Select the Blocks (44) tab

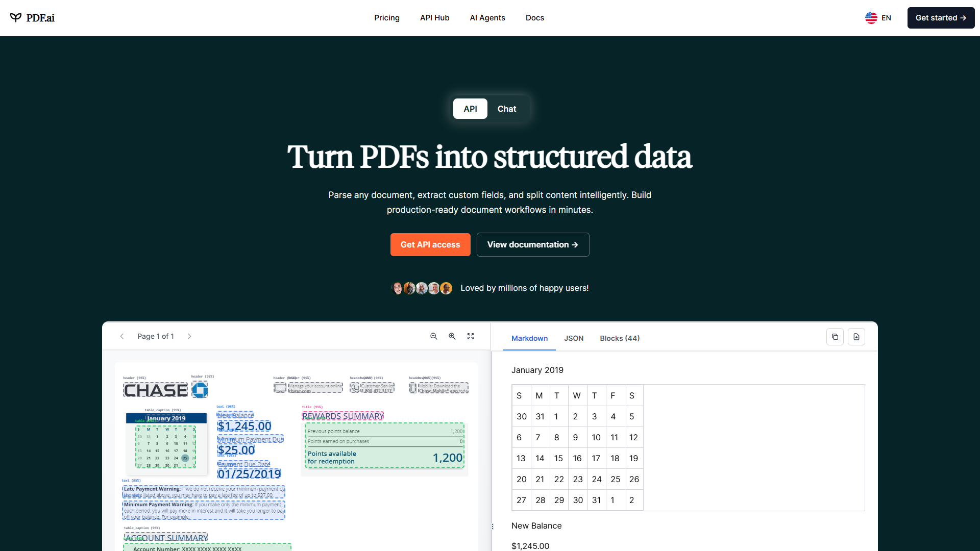click(x=620, y=338)
